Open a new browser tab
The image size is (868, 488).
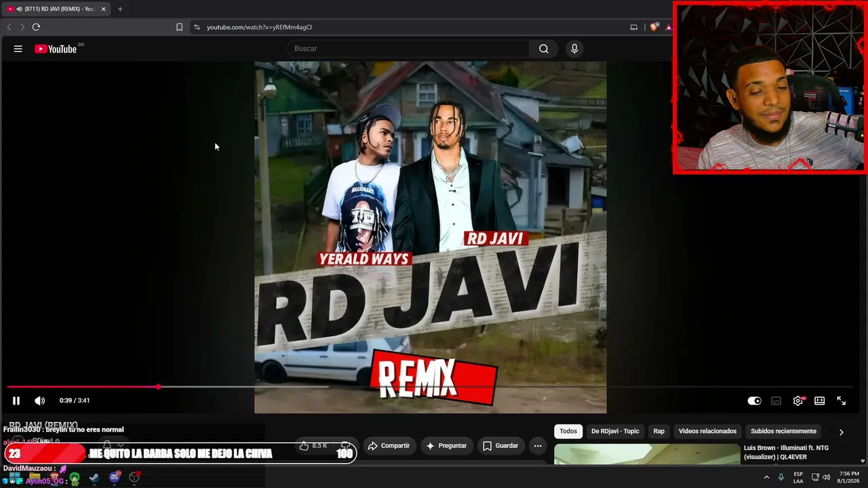(x=120, y=9)
